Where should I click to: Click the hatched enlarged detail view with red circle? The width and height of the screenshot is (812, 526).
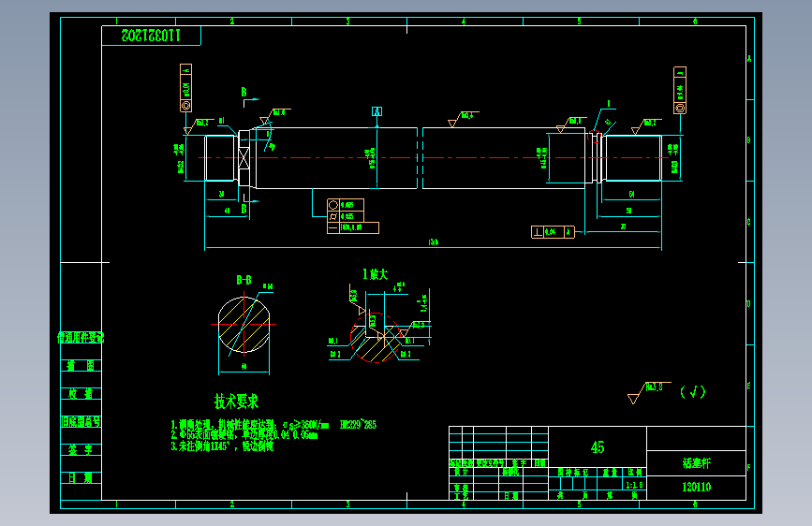tap(376, 338)
